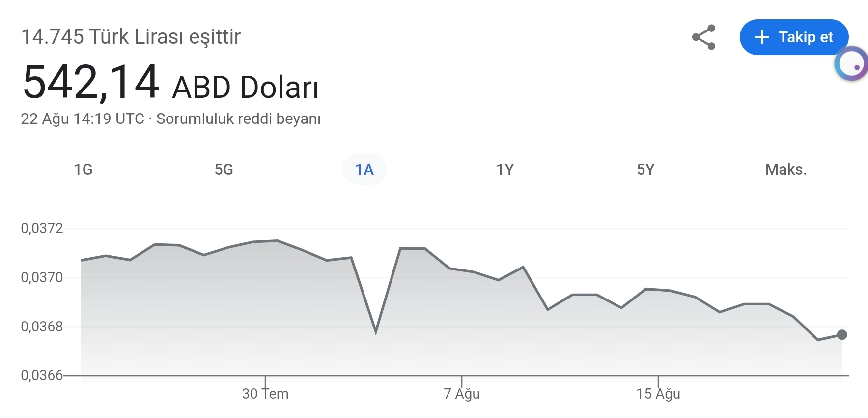868x418 pixels.
Task: Click the lowest dip point on the chart
Action: coord(376,332)
